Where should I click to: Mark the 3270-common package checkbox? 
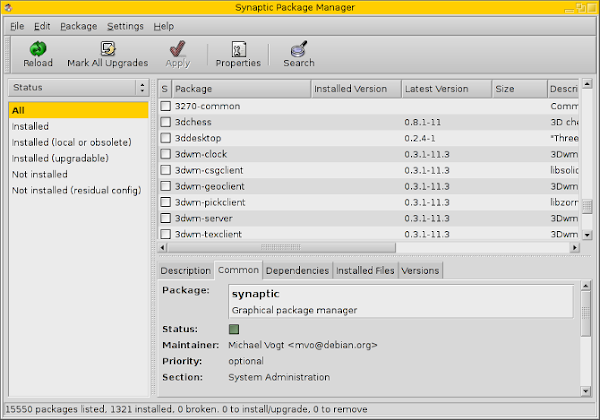tap(165, 106)
